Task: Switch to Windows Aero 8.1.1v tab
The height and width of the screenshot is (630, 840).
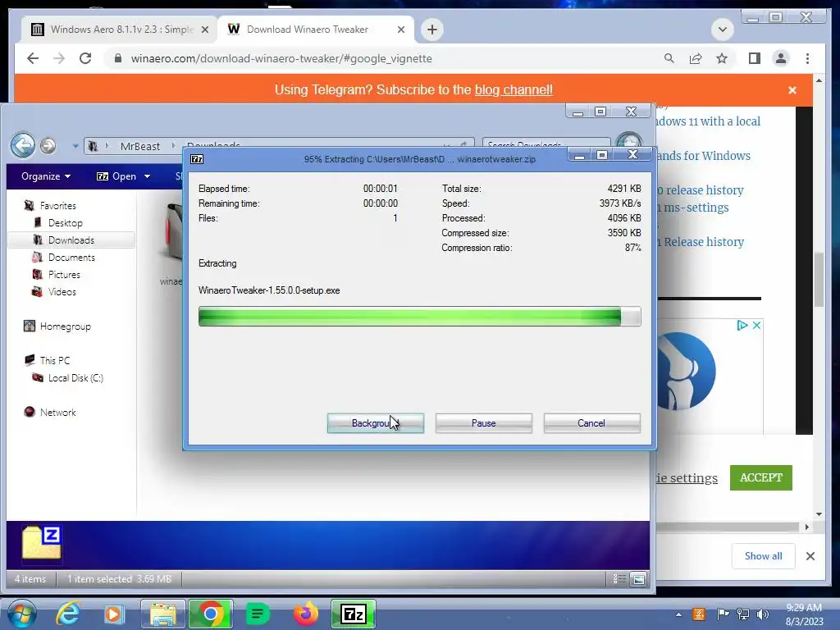Action: tap(119, 30)
